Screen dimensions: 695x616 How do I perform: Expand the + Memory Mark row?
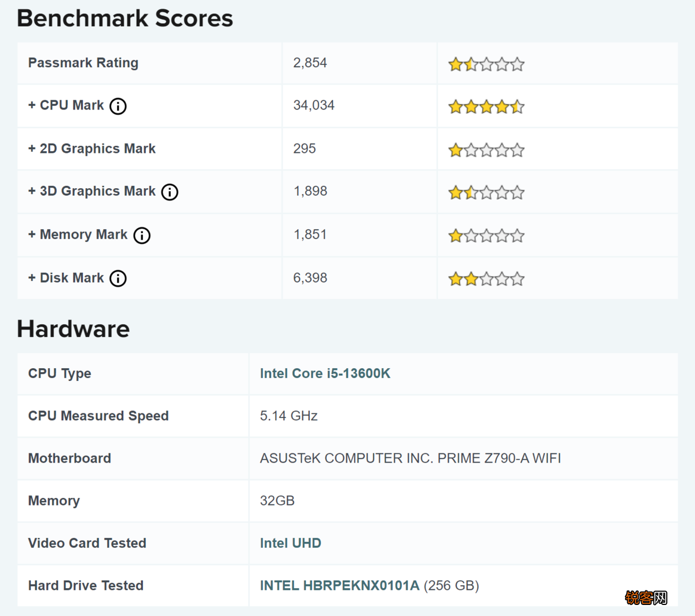[x=78, y=234]
